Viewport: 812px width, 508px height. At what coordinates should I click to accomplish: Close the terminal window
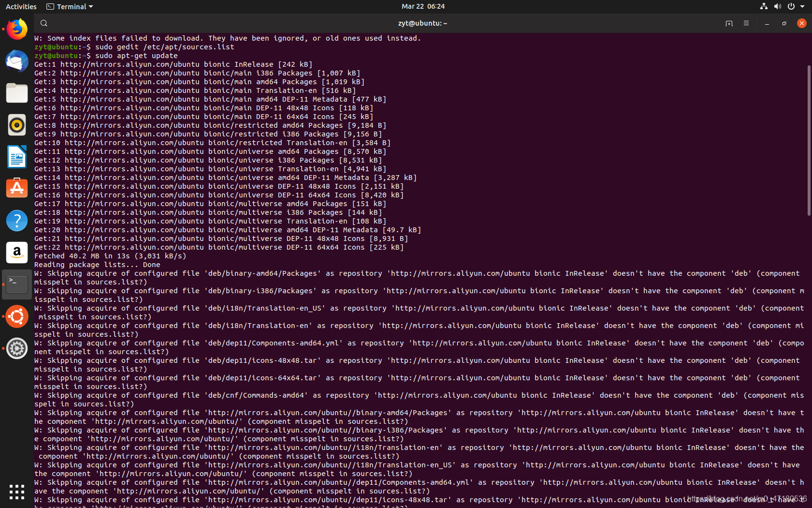click(x=802, y=23)
